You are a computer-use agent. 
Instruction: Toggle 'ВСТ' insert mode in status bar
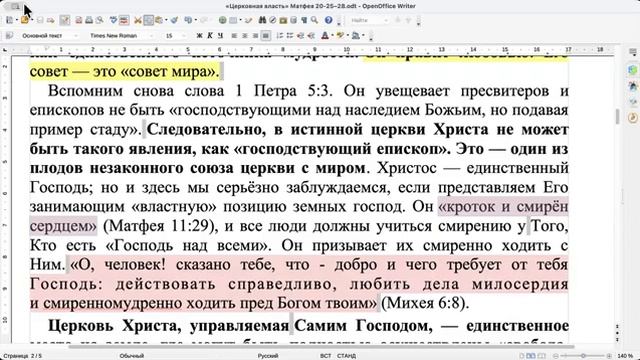click(326, 356)
